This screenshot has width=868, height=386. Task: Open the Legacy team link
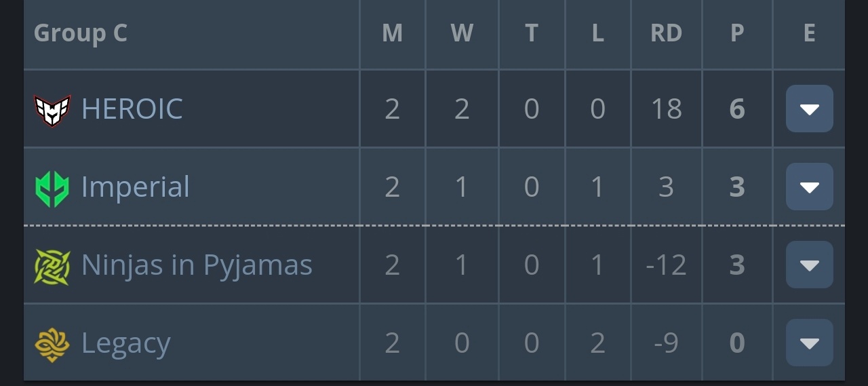coord(125,343)
